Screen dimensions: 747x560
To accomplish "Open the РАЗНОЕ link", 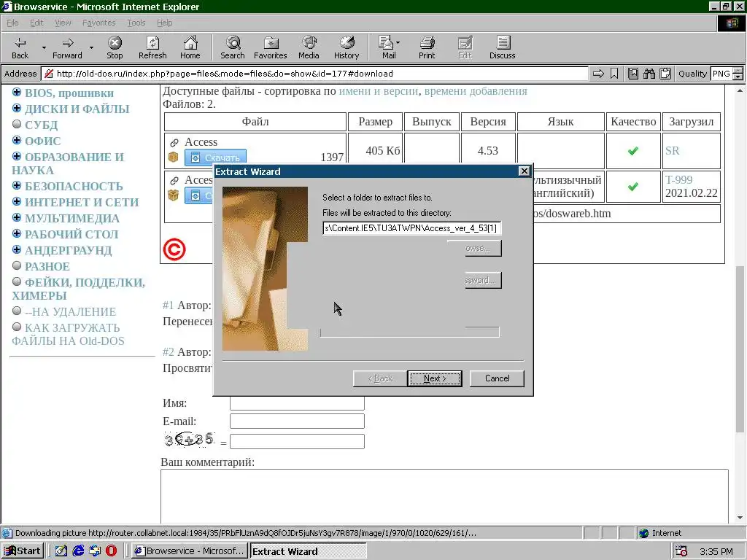I will [x=47, y=267].
